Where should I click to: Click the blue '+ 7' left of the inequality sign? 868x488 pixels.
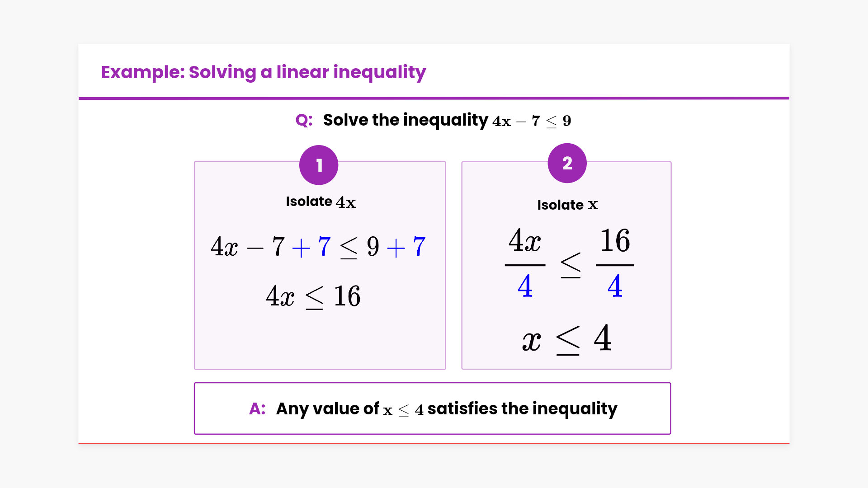311,247
